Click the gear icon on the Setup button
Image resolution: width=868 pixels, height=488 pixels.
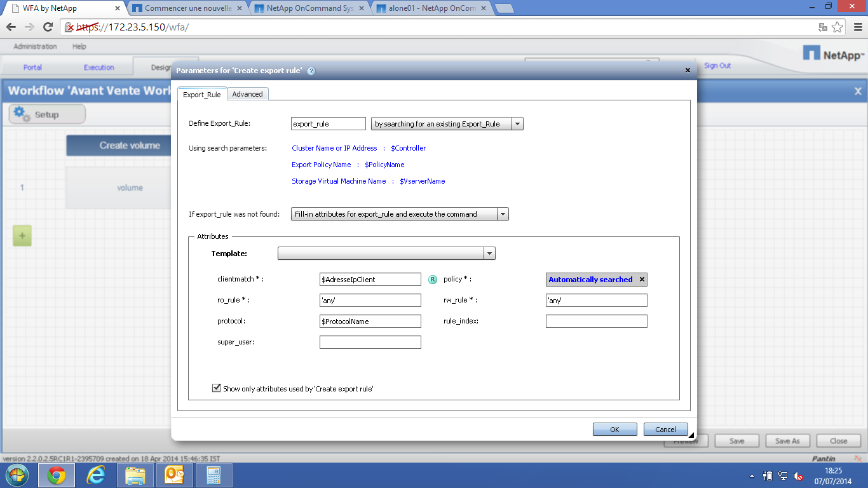22,114
